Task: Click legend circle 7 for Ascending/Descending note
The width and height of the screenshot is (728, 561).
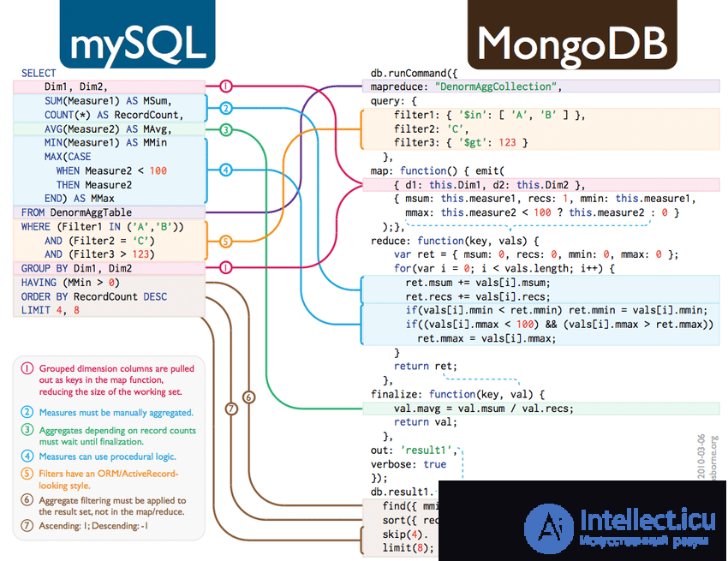Action: point(27,526)
